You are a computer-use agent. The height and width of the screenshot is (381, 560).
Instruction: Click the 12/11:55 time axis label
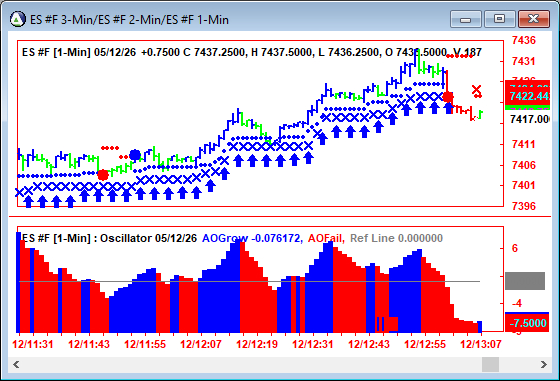pos(145,344)
